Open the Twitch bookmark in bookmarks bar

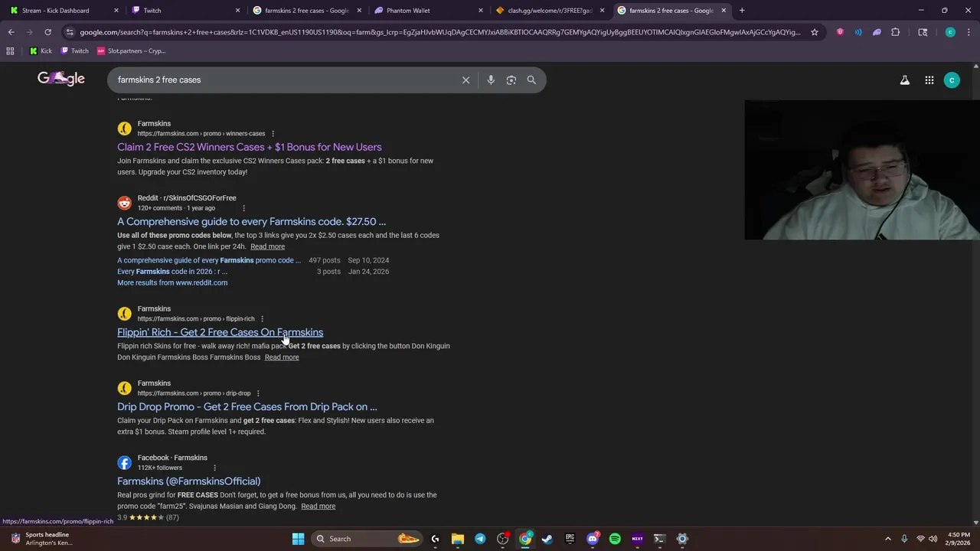[74, 51]
